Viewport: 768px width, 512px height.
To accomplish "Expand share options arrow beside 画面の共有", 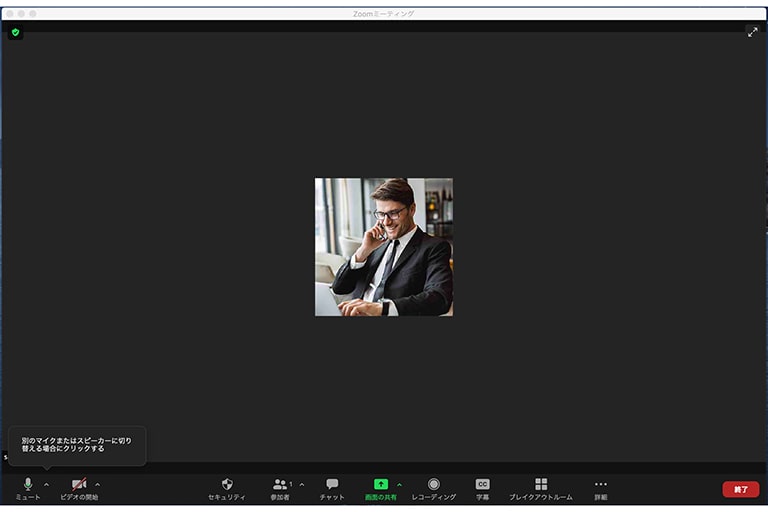I will 400,485.
